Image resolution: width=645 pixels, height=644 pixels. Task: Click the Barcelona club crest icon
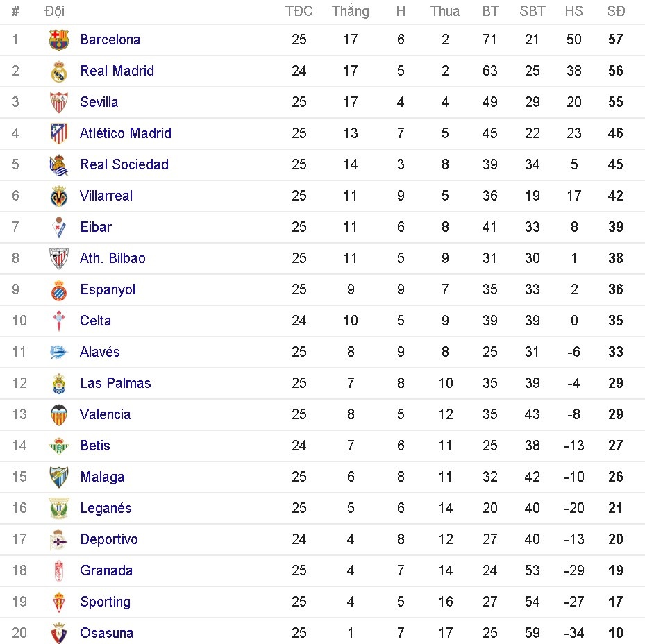(59, 40)
